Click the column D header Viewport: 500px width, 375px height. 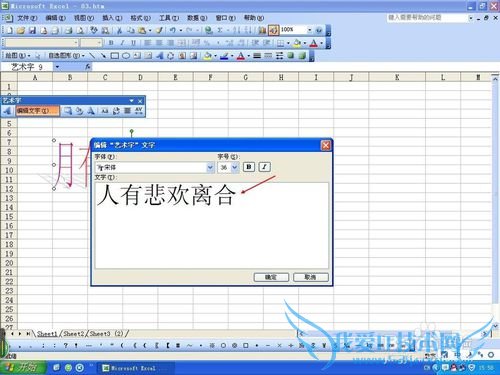point(140,77)
